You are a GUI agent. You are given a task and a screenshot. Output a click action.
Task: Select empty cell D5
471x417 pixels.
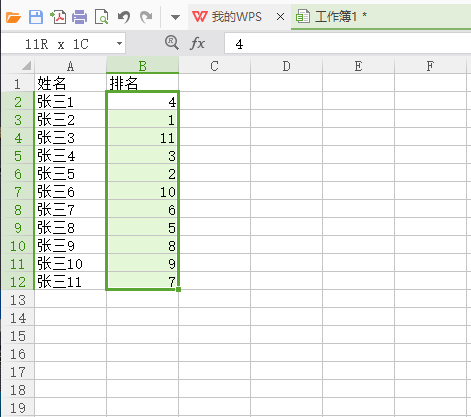(287, 155)
